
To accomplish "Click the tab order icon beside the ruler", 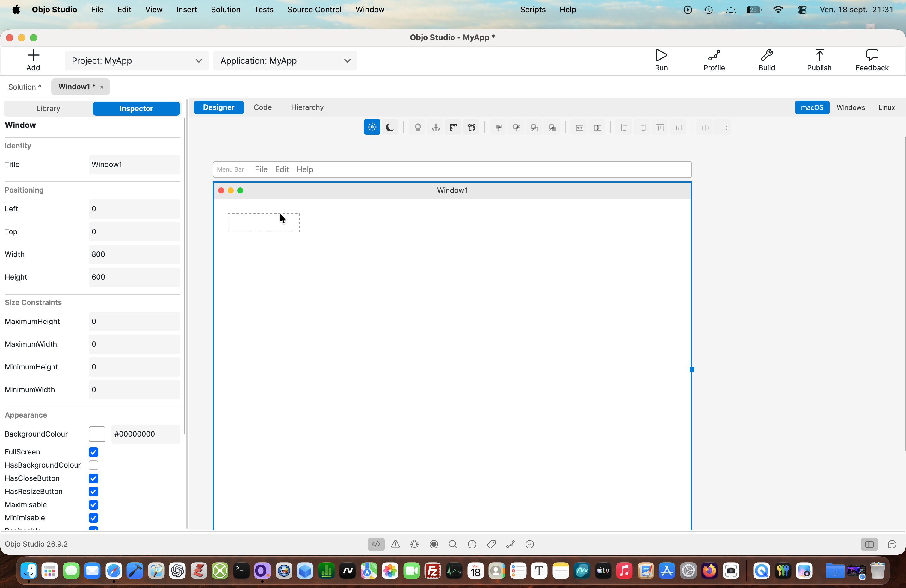I will pos(472,128).
